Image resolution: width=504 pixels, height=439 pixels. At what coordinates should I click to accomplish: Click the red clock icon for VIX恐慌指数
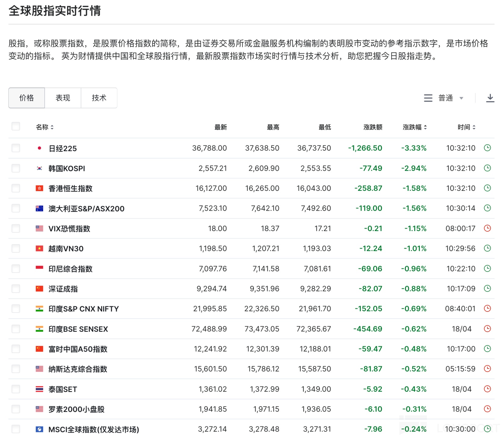coord(487,228)
